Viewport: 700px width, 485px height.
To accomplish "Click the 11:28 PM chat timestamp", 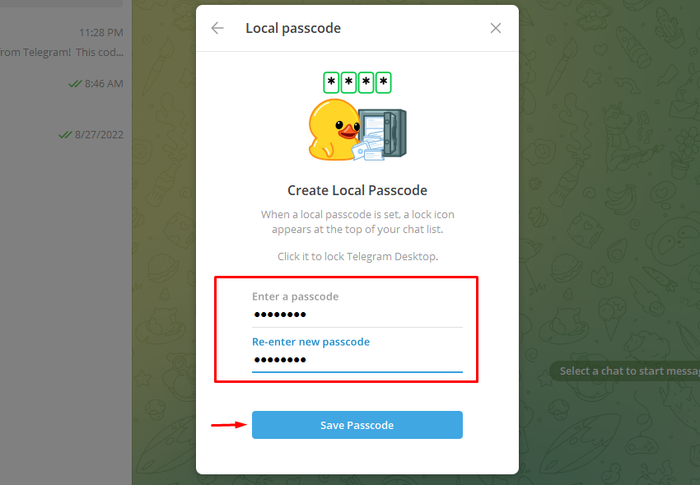I will pyautogui.click(x=101, y=33).
